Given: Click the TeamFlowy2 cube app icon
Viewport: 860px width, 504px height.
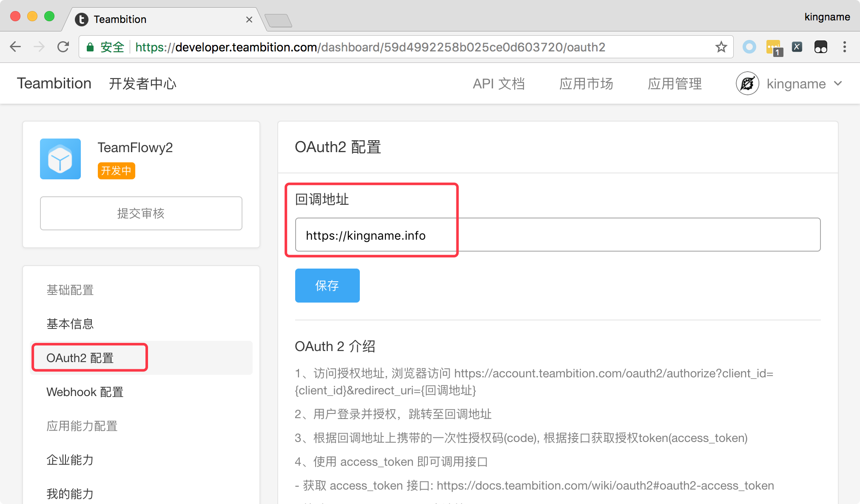Looking at the screenshot, I should click(x=60, y=159).
